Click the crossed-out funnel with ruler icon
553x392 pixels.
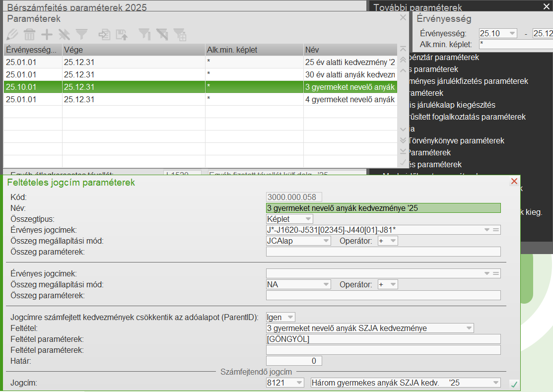point(162,35)
